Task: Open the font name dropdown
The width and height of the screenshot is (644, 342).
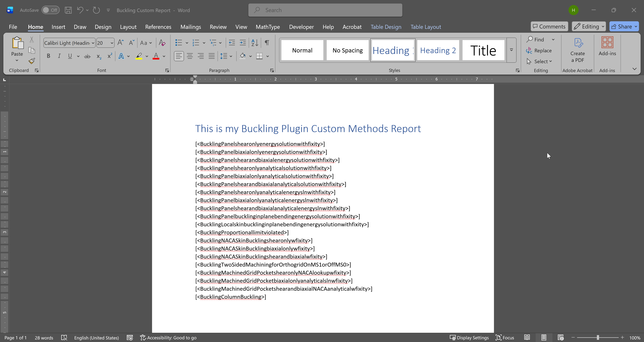Action: 93,43
